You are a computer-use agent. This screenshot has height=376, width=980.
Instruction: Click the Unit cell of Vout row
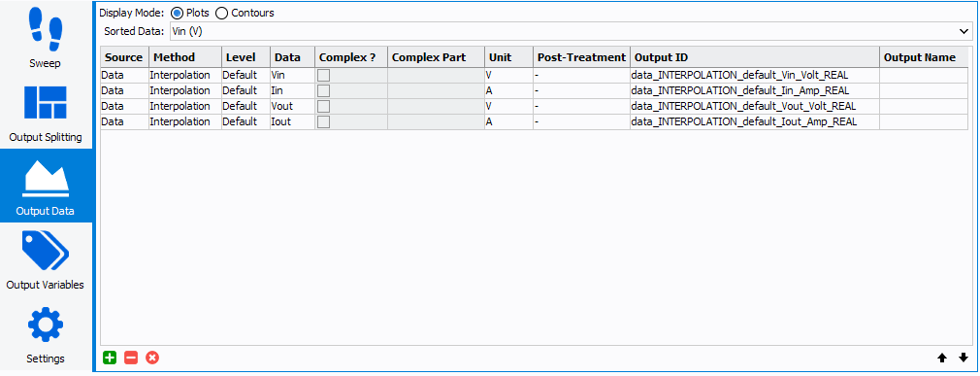coord(508,106)
